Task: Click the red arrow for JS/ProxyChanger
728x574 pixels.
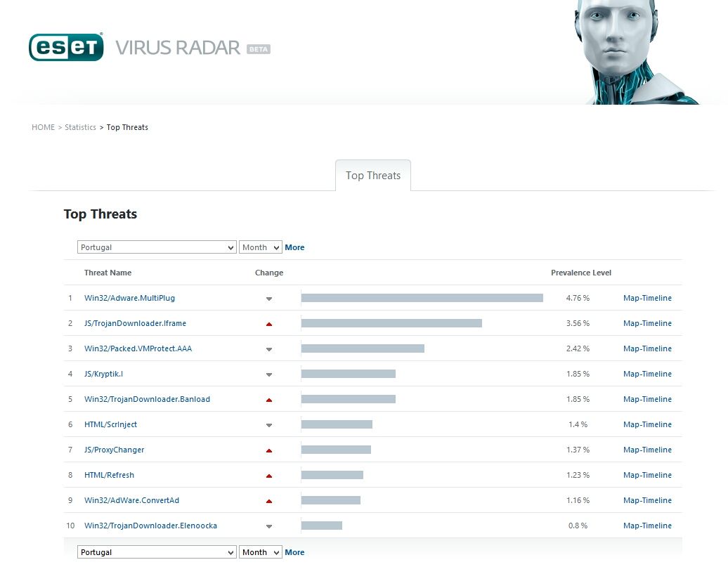Action: tap(269, 450)
